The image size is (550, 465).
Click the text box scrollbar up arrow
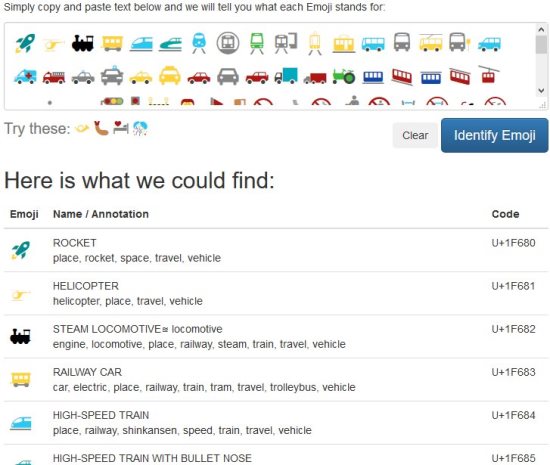point(541,30)
